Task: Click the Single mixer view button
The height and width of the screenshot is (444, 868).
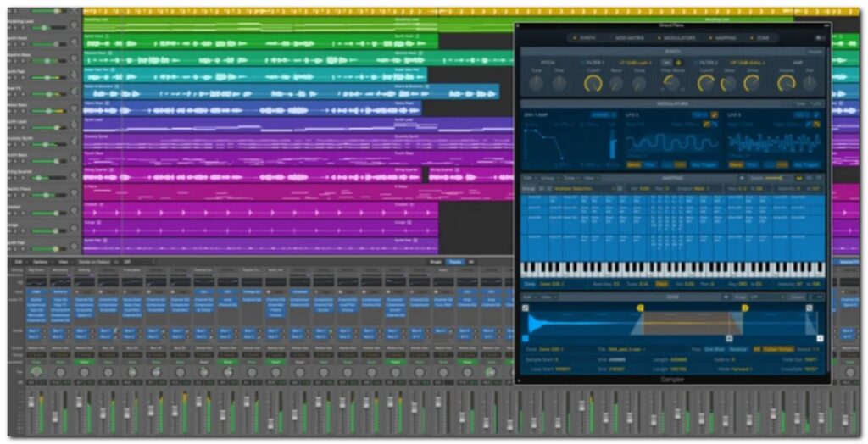Action: 436,262
